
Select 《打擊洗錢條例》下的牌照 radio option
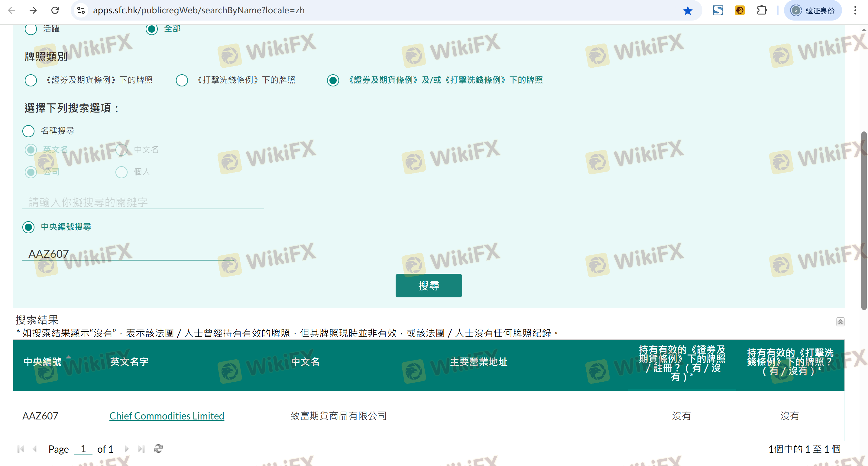tap(182, 80)
